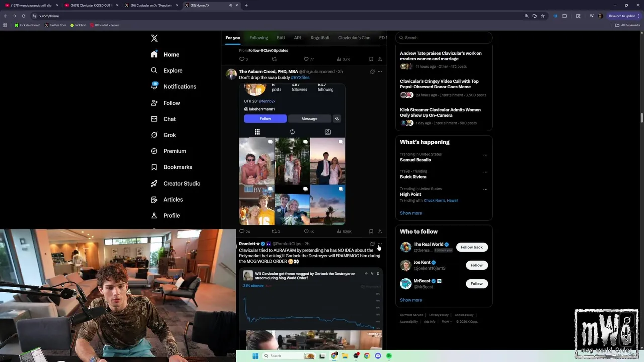Open Profile in the sidebar
644x362 pixels.
(x=165, y=215)
